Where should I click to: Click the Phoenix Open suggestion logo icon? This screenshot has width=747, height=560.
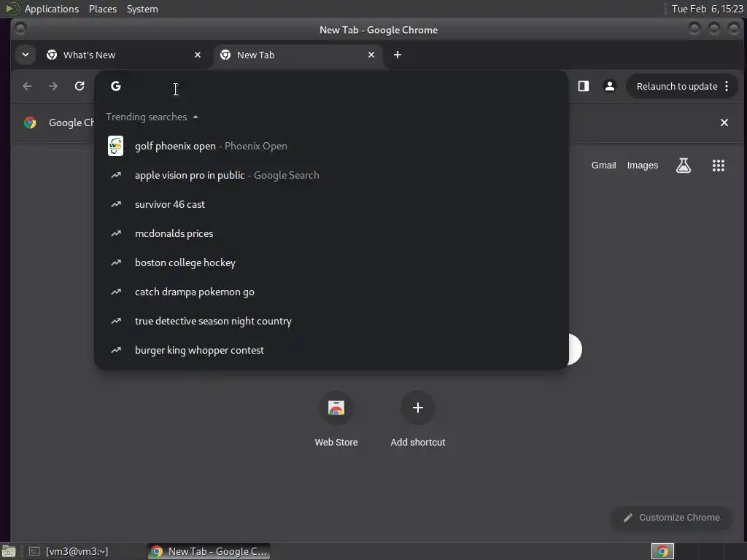click(116, 146)
